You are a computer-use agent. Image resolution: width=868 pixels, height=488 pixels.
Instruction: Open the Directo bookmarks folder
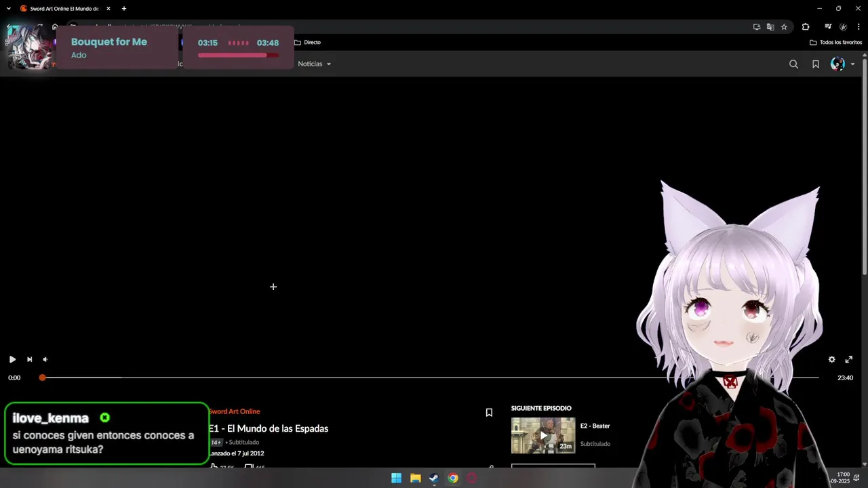pos(307,42)
